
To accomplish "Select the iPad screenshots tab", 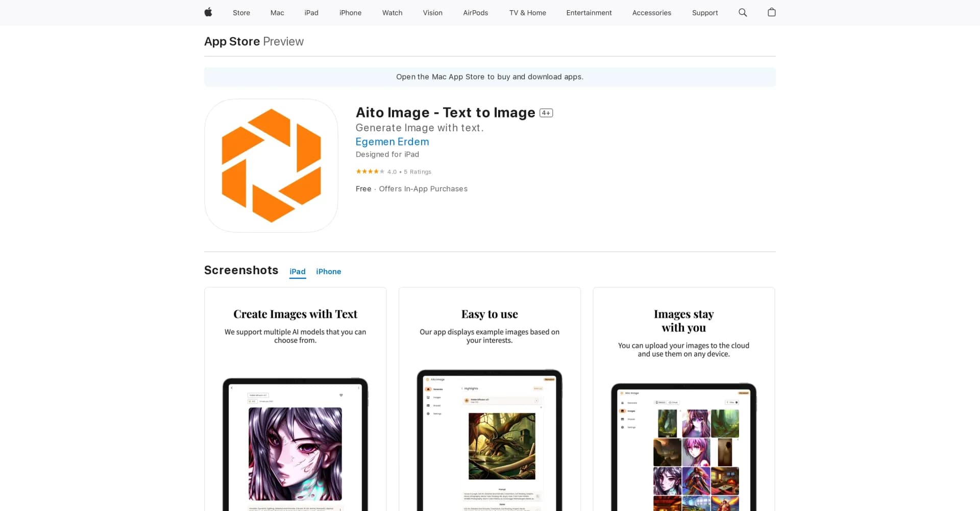I will [x=298, y=272].
